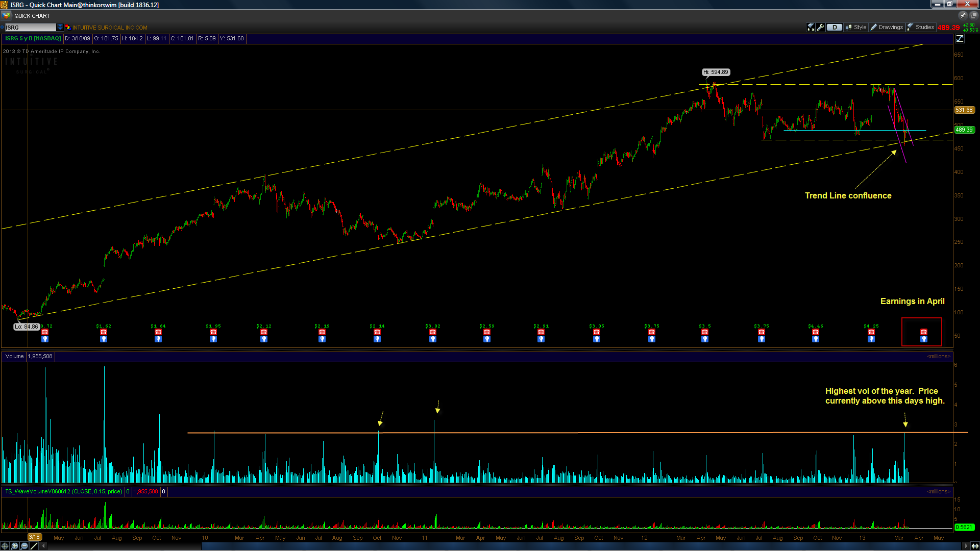
Task: Click the Hi: 594.89 price bubble
Action: [716, 72]
